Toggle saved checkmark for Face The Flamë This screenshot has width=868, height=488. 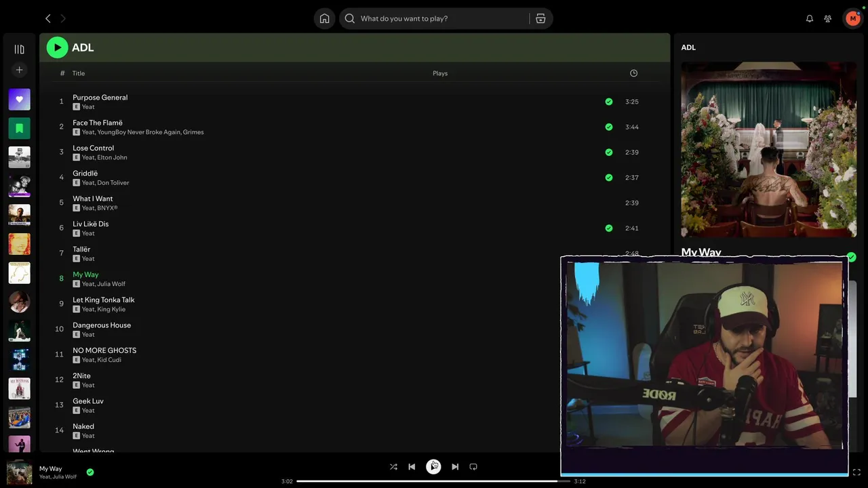tap(609, 127)
